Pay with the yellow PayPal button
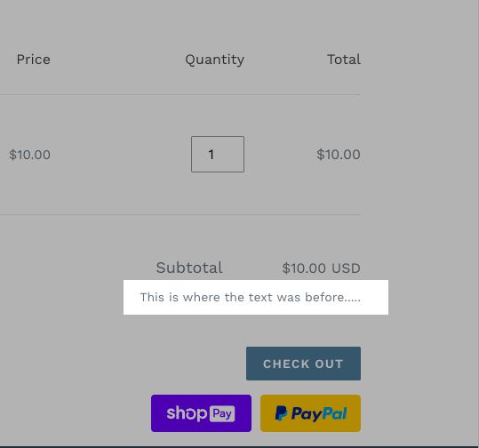 [310, 413]
